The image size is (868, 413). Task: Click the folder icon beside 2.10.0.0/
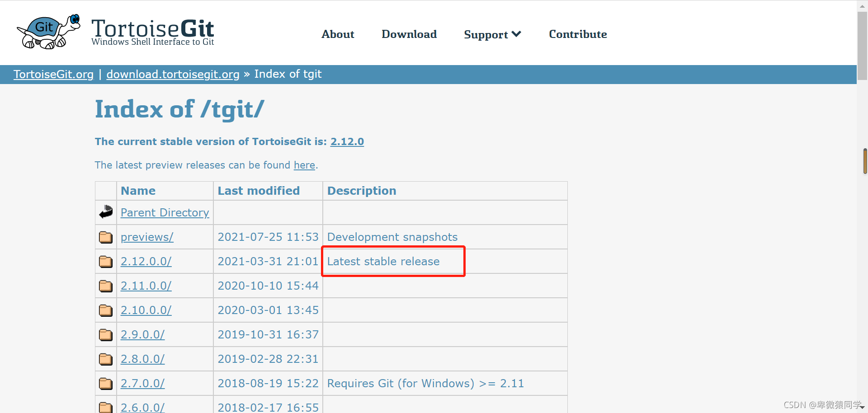click(x=106, y=310)
